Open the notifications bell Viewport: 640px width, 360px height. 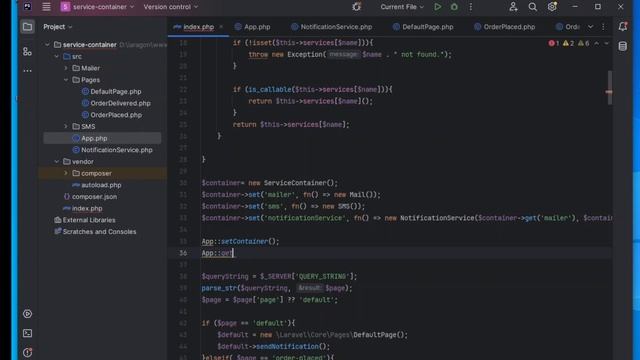622,27
